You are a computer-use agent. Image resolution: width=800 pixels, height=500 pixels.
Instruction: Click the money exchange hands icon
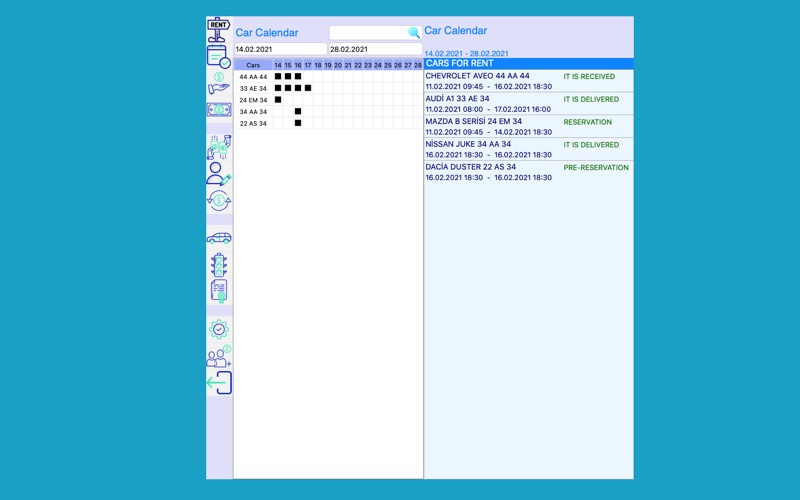click(x=219, y=147)
